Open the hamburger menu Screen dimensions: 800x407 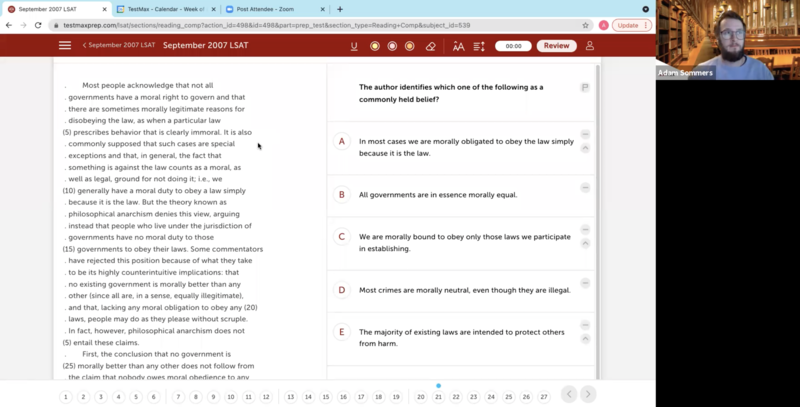65,46
